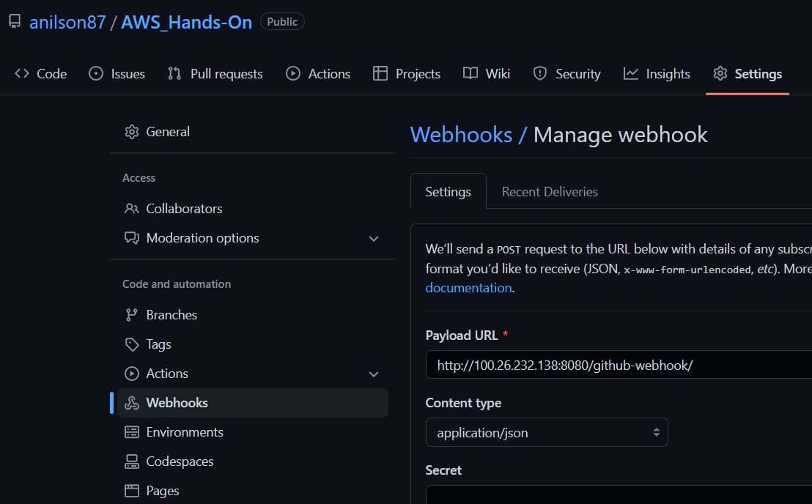Switch to the Recent Deliveries tab

[550, 191]
